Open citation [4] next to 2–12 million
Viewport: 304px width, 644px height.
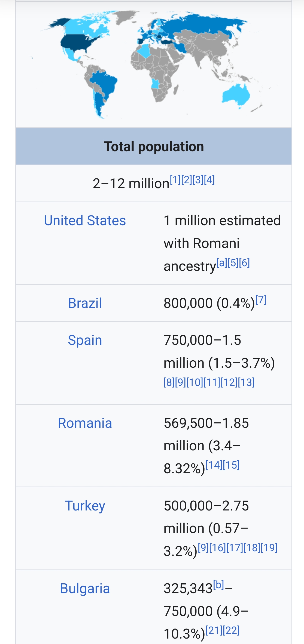pyautogui.click(x=209, y=179)
